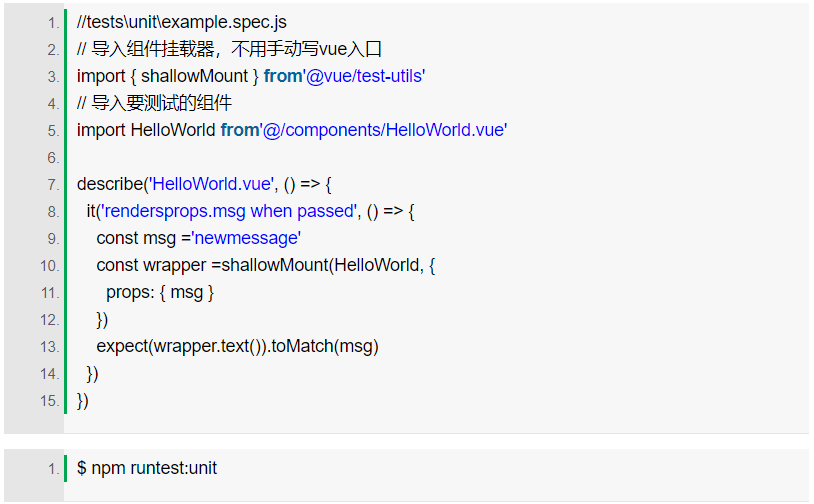The height and width of the screenshot is (504, 814).
Task: Click the '@/components/HelloWorld.vue' path string
Action: coord(384,130)
